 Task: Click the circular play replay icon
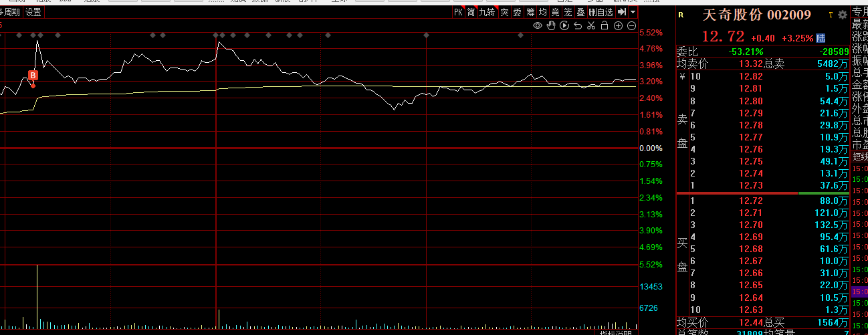[x=564, y=25]
